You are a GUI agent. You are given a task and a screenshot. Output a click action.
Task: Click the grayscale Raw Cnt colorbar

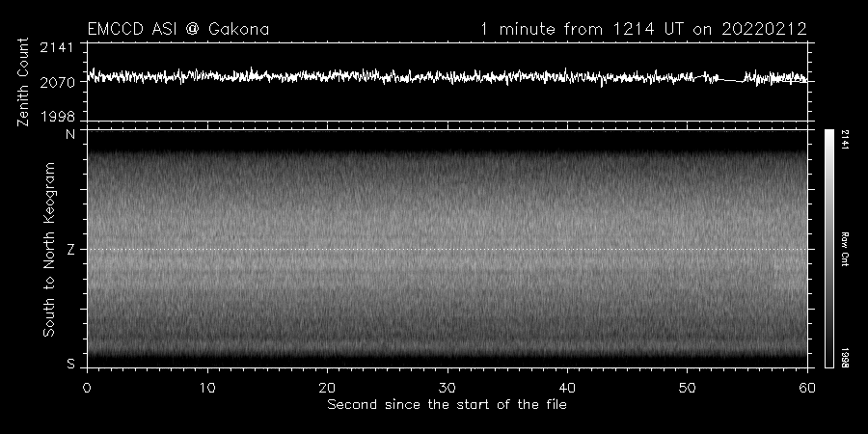pos(828,249)
